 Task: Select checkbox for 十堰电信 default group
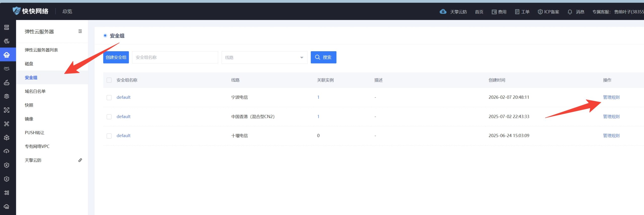[x=109, y=136]
